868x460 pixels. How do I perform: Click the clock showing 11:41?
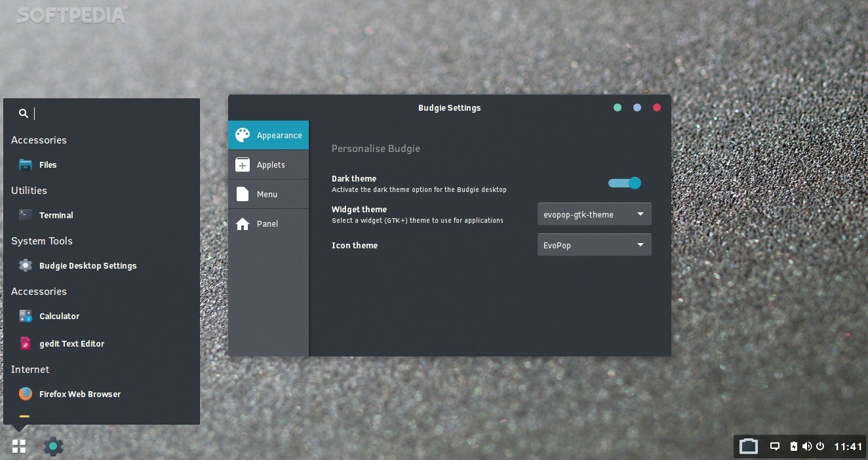849,446
